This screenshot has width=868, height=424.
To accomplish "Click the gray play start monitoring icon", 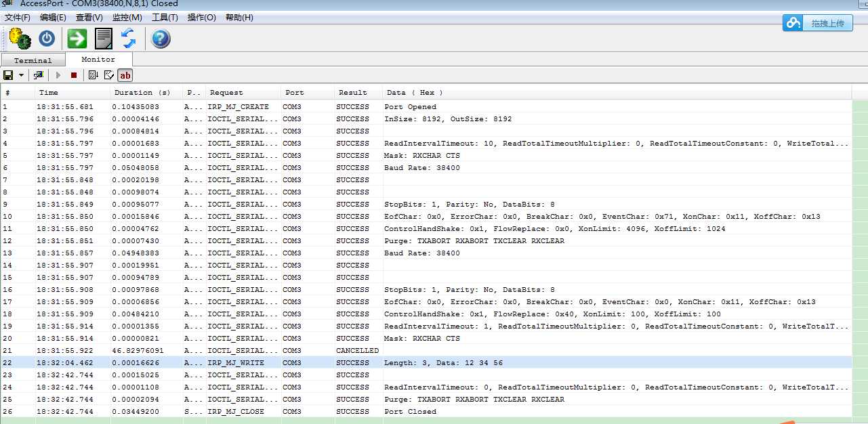I will 58,75.
